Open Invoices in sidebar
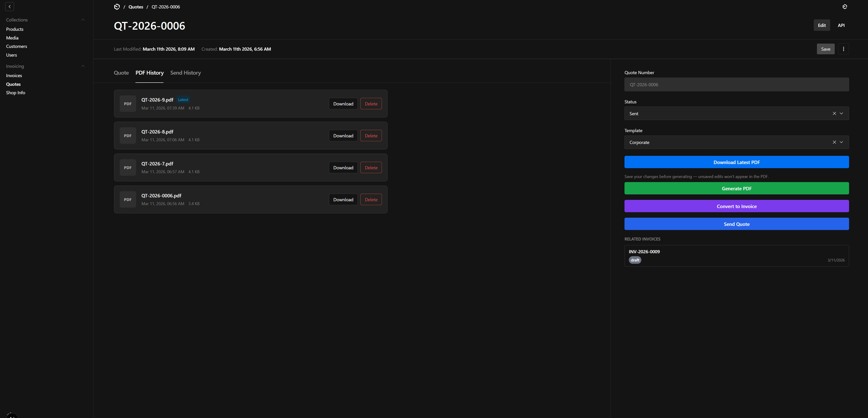This screenshot has height=418, width=868. 14,76
